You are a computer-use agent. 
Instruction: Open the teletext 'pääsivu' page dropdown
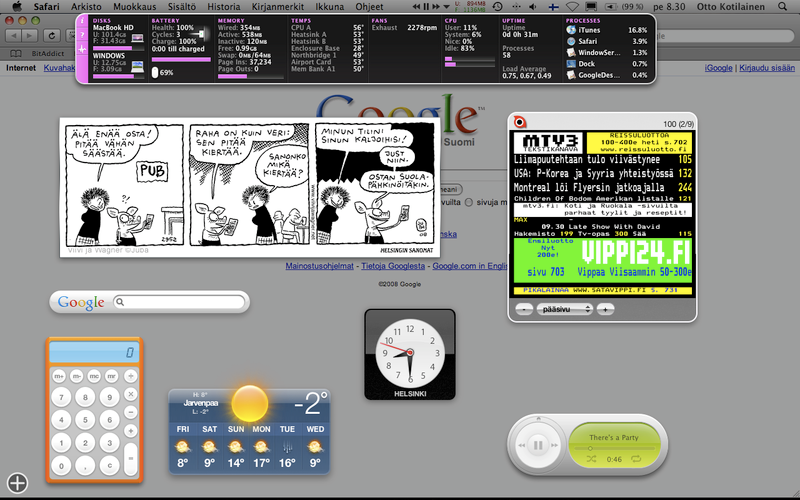(564, 309)
